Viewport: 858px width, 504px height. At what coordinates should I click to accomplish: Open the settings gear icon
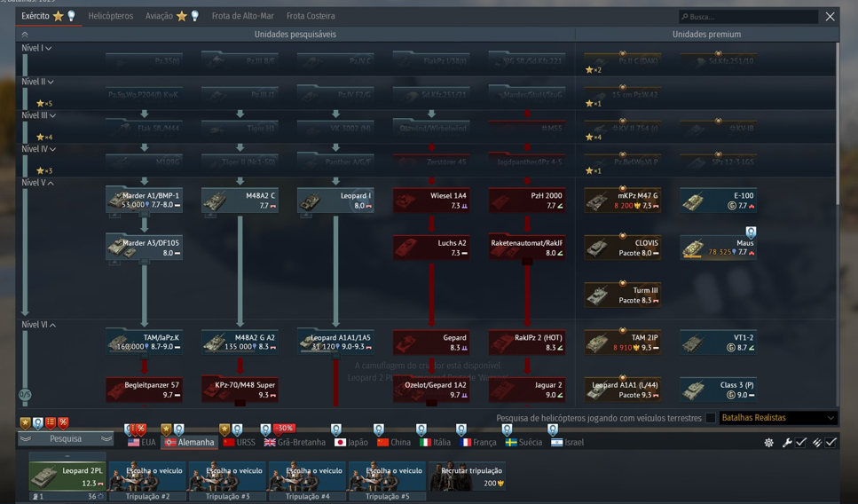click(768, 442)
